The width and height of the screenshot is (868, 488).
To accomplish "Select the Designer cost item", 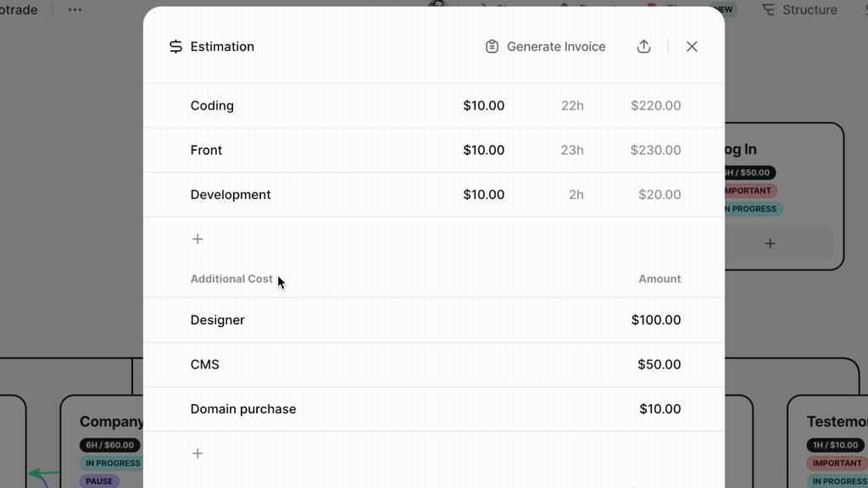I will [x=218, y=319].
